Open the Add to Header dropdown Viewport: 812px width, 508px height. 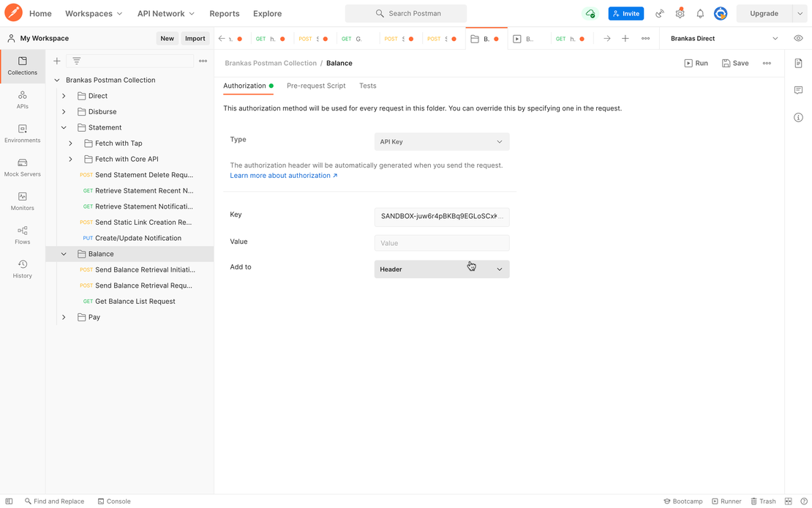[x=442, y=269]
